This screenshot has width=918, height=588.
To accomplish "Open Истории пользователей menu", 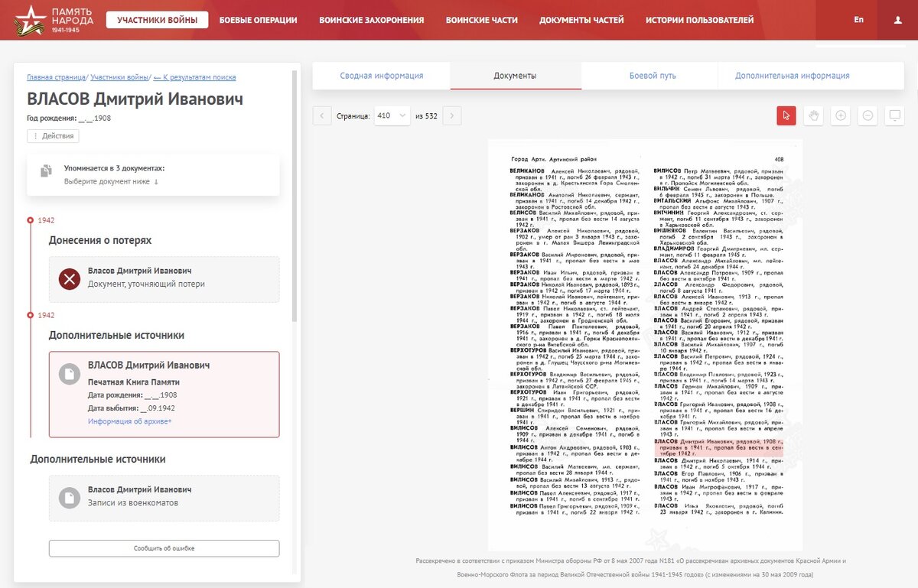I will (699, 20).
